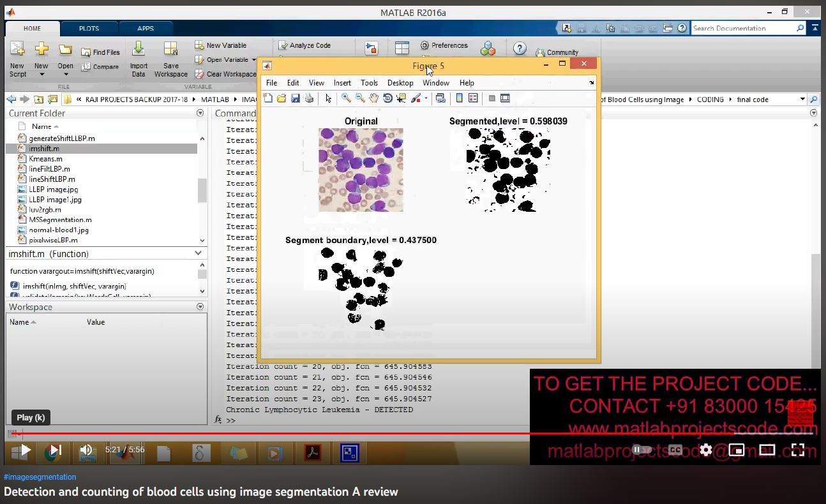The height and width of the screenshot is (504, 826).
Task: Toggle the YouTube autoplay switch
Action: tap(642, 450)
